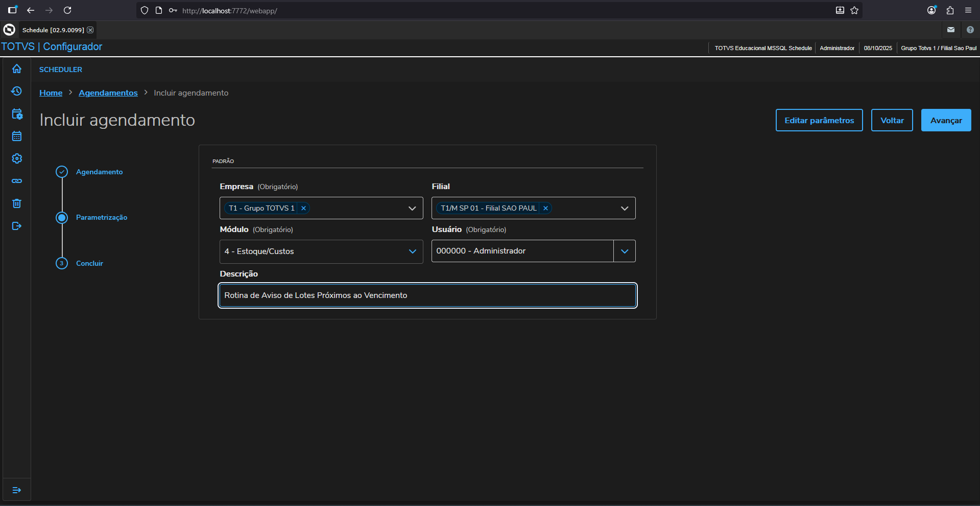Click the logout exit sidebar icon
The height and width of the screenshot is (506, 980).
17,226
